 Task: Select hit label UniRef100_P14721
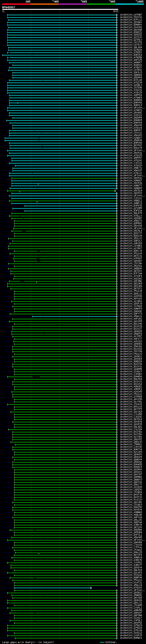click(131, 583)
